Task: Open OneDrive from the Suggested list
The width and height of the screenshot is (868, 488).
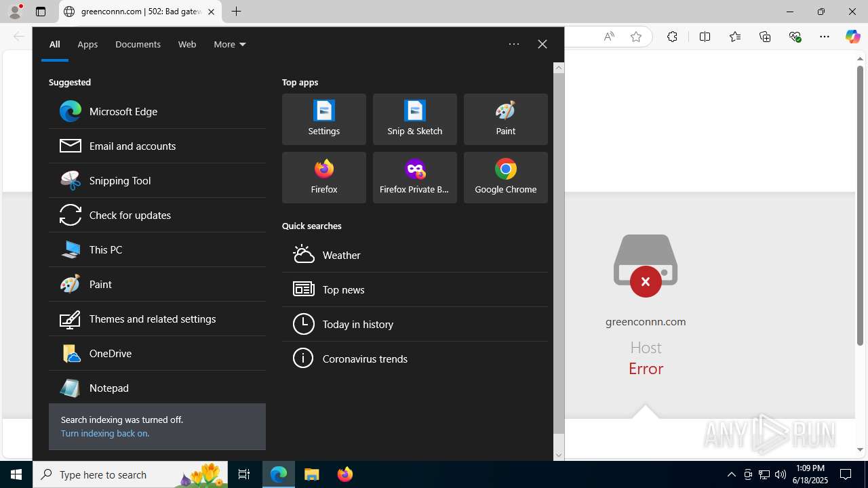Action: tap(157, 353)
